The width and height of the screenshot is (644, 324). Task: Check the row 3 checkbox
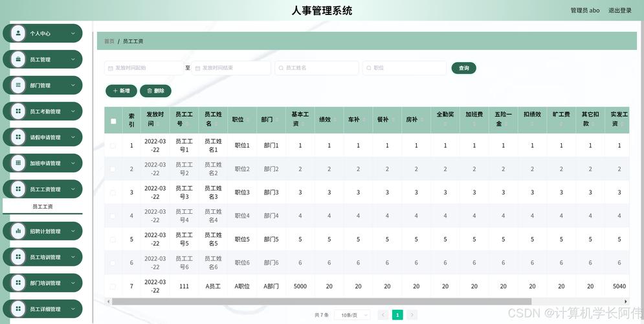tap(113, 192)
